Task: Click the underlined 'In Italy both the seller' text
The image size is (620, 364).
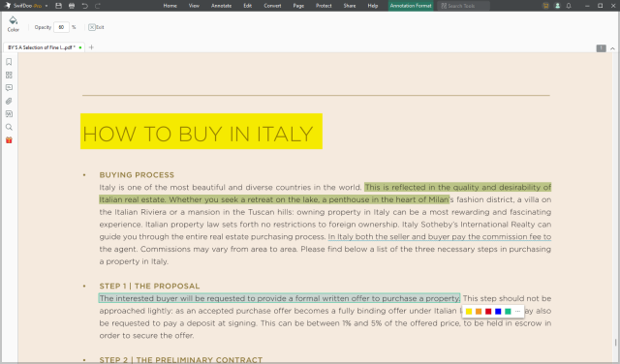Action: pyautogui.click(x=439, y=237)
